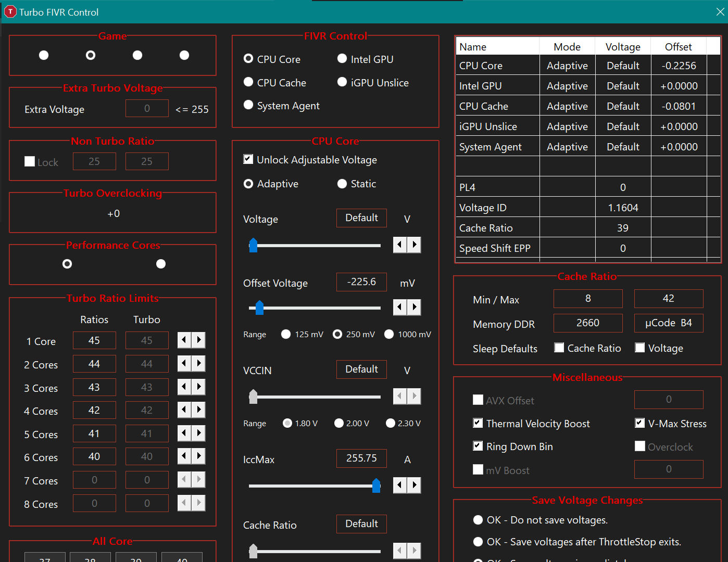Click Memory DDR field 2660

[x=588, y=323]
